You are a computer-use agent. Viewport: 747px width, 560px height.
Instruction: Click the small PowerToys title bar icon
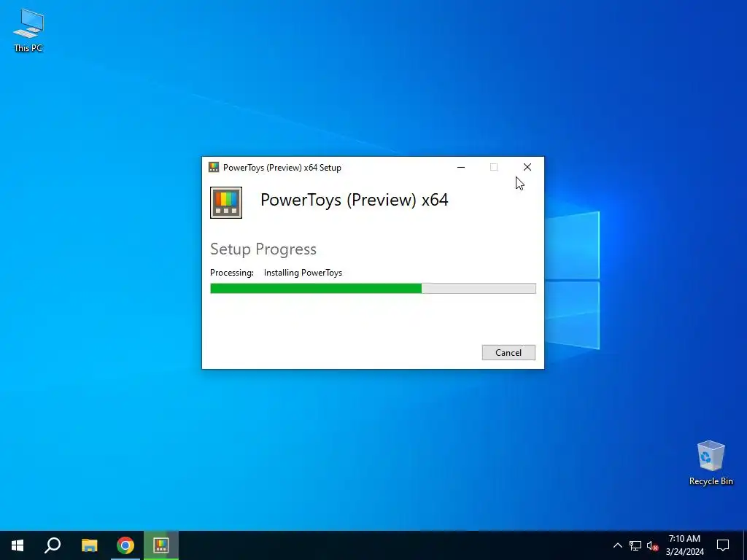[x=214, y=167]
